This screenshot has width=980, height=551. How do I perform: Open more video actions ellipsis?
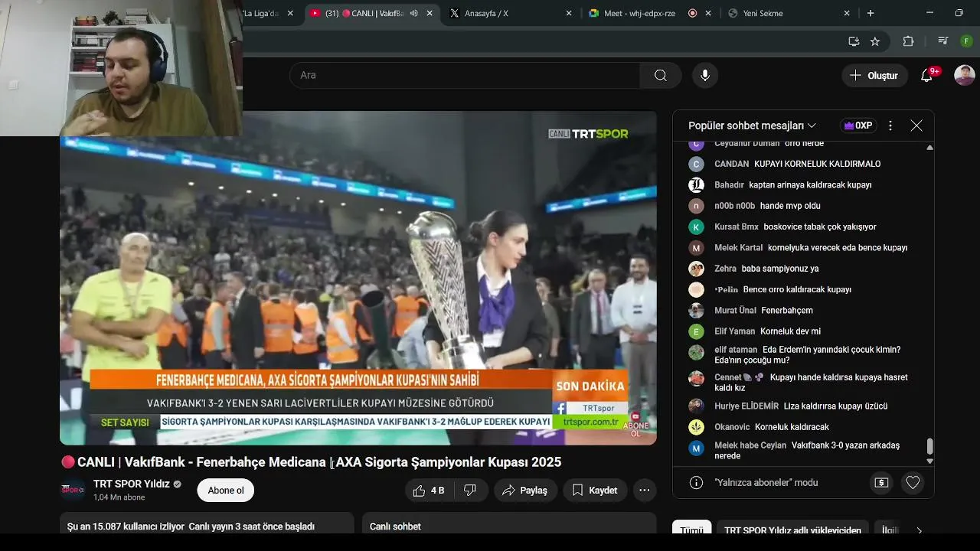645,491
